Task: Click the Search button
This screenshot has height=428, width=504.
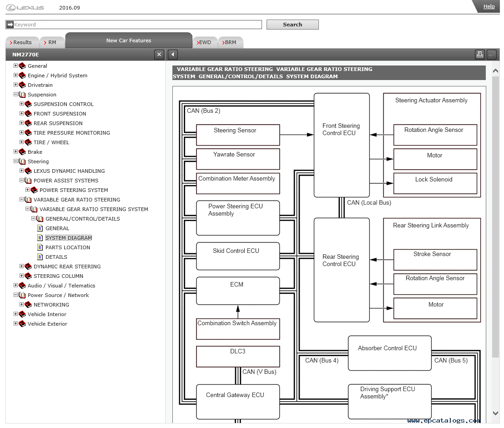Action: coord(292,25)
